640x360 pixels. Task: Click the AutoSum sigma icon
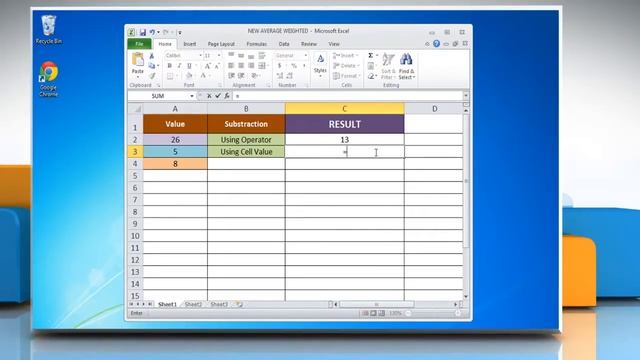click(x=371, y=56)
